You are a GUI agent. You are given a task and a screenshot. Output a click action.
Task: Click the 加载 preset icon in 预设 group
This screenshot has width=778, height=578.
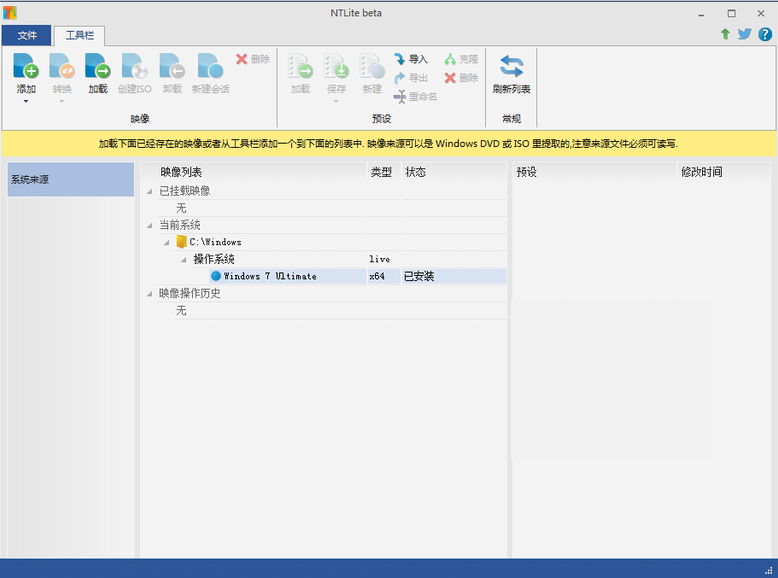(300, 66)
